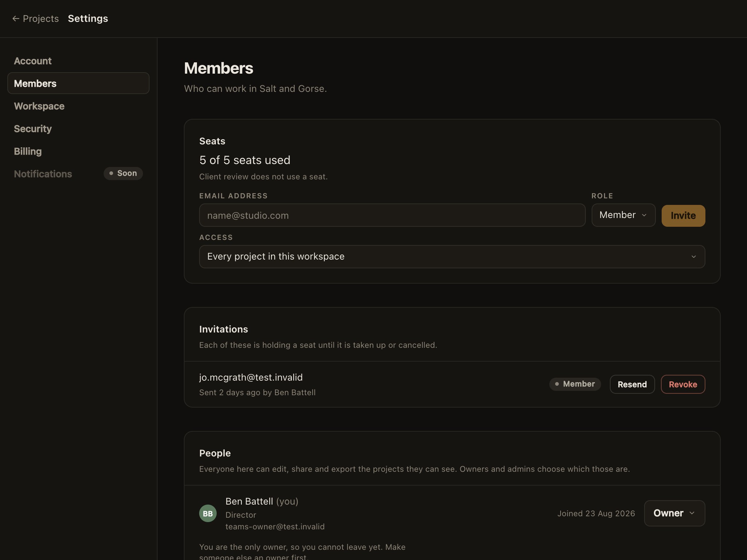
Task: Open the Billing settings section
Action: pyautogui.click(x=78, y=151)
